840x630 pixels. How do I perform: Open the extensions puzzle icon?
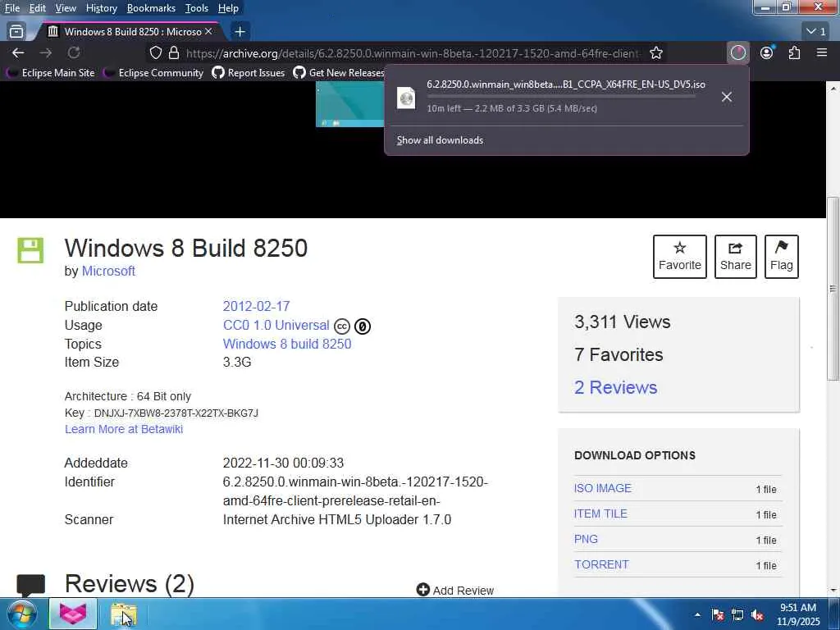[x=794, y=52]
